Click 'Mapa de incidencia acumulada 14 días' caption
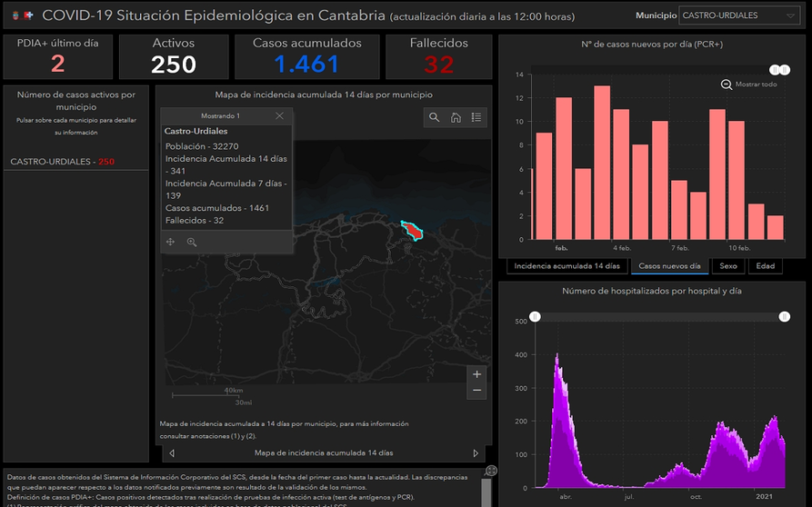Viewport: 812px width, 507px height. (x=324, y=452)
